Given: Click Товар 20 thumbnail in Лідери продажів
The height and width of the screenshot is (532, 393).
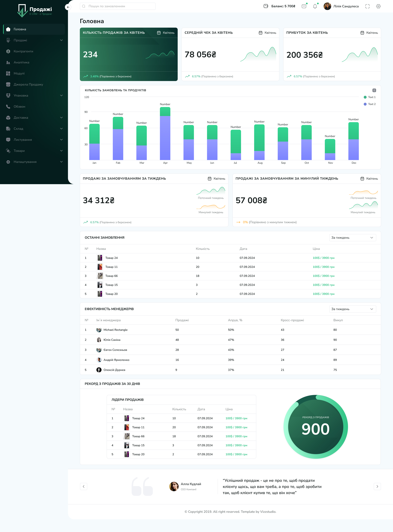Looking at the screenshot, I should [x=127, y=454].
